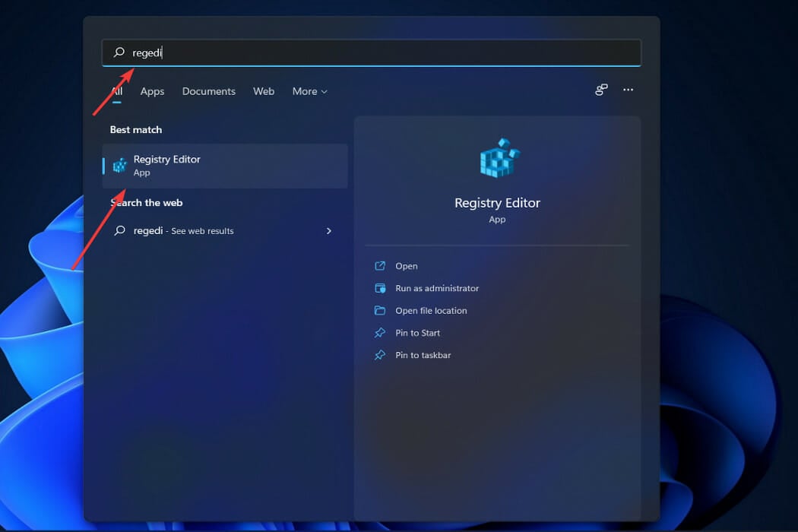The width and height of the screenshot is (798, 532).
Task: Open the three-dots options menu
Action: coord(628,90)
